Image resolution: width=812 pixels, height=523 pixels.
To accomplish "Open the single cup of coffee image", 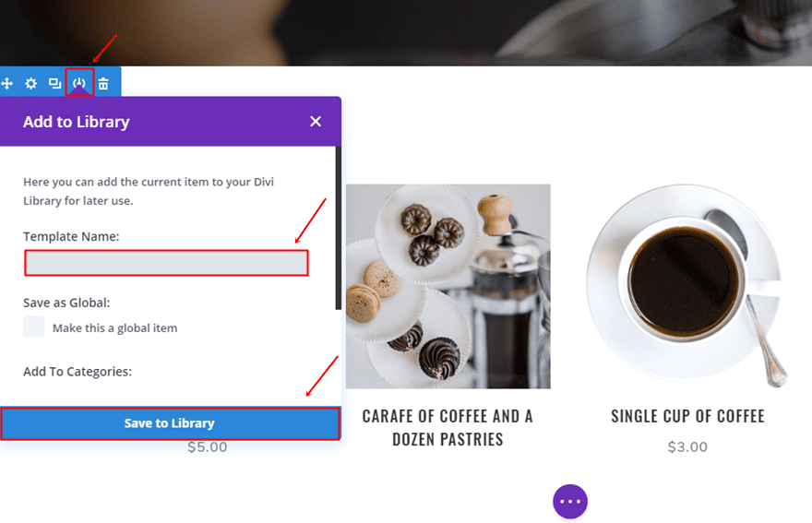I will pyautogui.click(x=687, y=286).
